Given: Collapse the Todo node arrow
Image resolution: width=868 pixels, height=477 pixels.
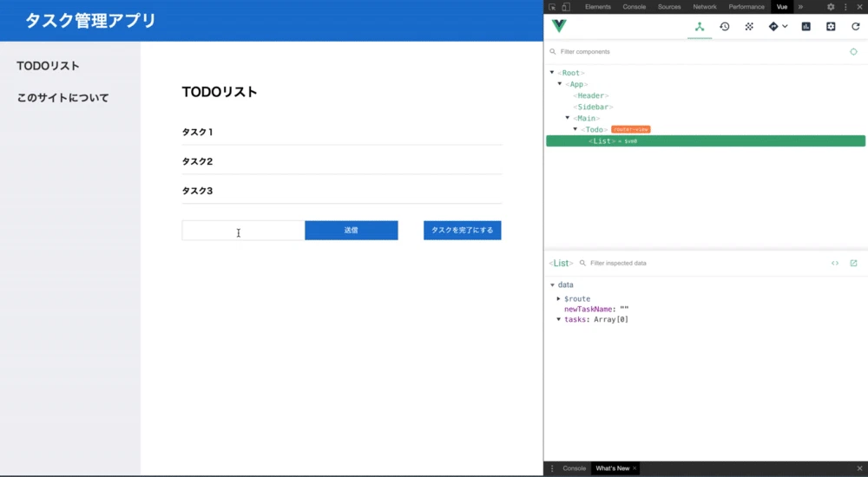Looking at the screenshot, I should coord(575,129).
